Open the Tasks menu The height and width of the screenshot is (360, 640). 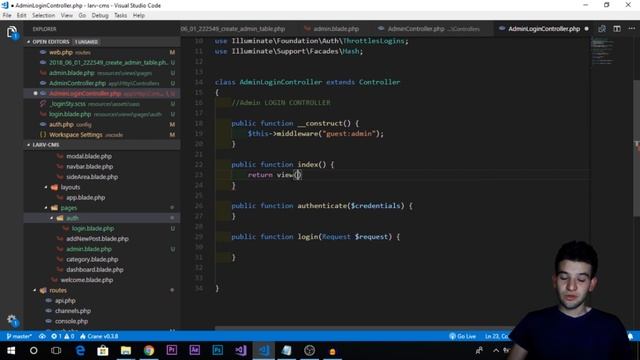point(120,16)
